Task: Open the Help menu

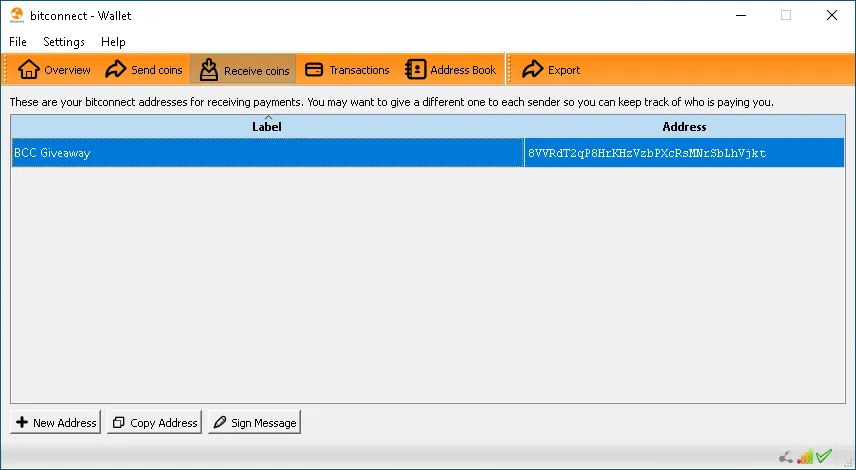Action: coord(113,42)
